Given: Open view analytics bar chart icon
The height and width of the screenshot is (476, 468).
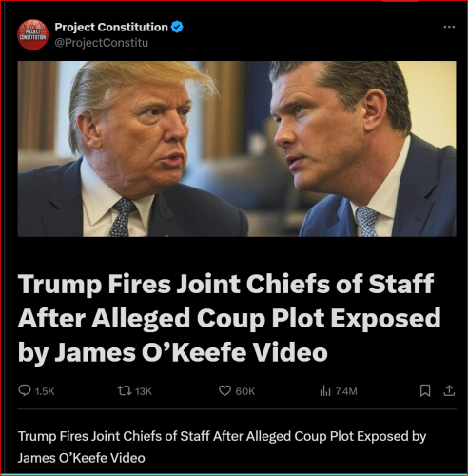Looking at the screenshot, I should [325, 390].
